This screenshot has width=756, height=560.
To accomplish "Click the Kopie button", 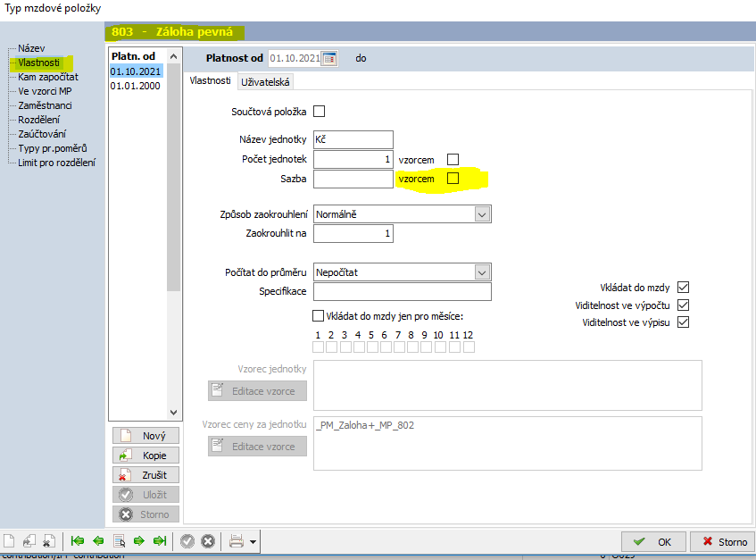I will tap(146, 456).
